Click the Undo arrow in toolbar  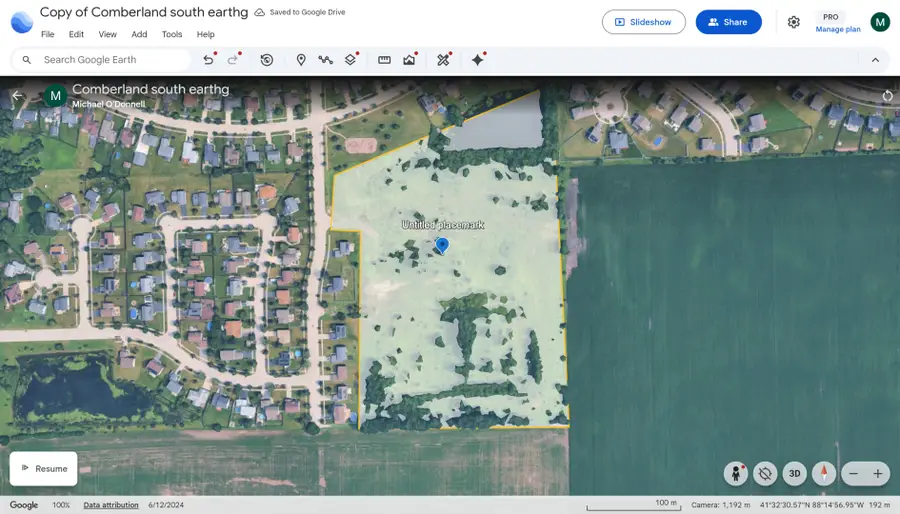208,60
